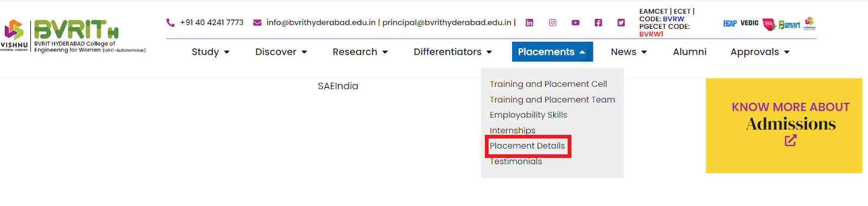This screenshot has height=206, width=868.
Task: Open the Twitter social icon
Action: (621, 23)
